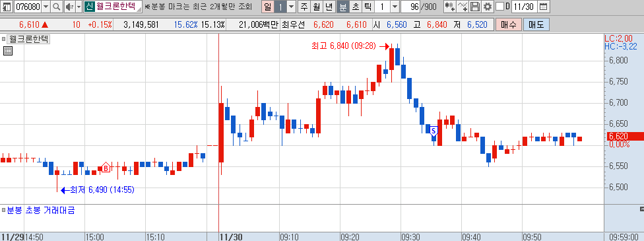Viewport: 644px width, 241px height.
Task: Click the square beside 분봉 초봉 거래대금
Action: pos(4,210)
